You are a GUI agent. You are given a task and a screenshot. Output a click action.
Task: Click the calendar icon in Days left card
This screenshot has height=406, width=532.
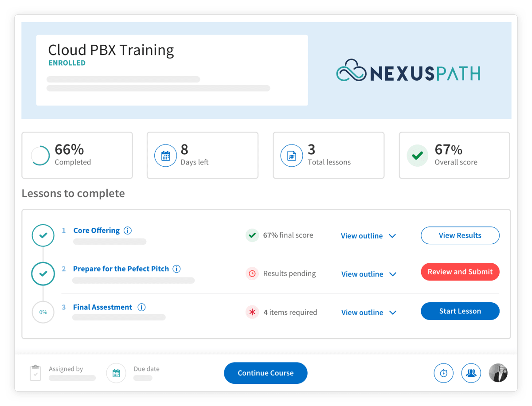click(165, 156)
